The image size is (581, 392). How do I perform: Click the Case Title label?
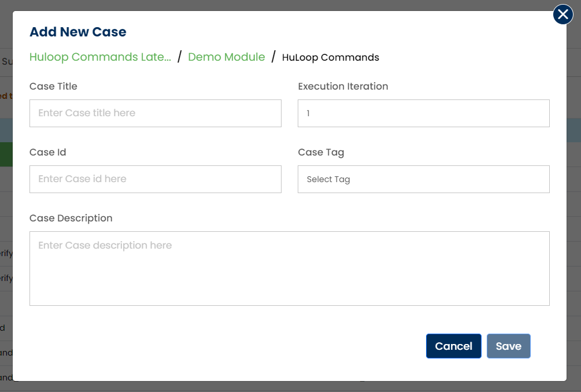point(53,86)
